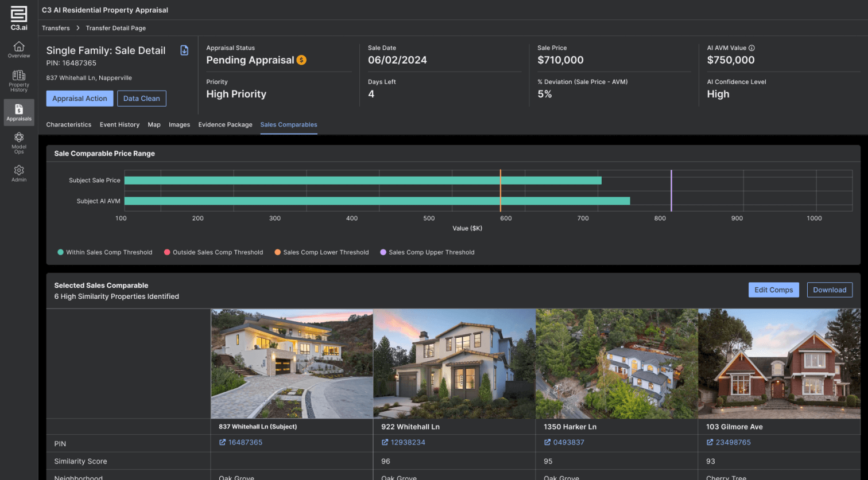Click the Subject AI AVM bar
This screenshot has width=868, height=480.
(377, 201)
